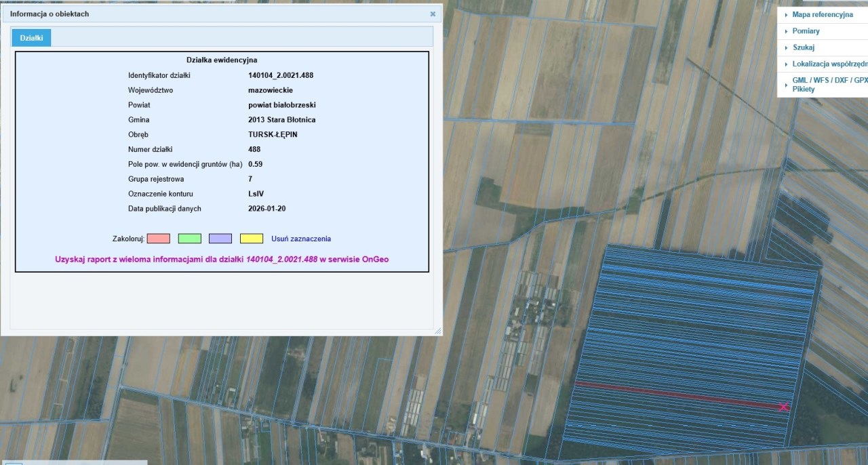Open the OnGeo parcel report link
Viewport: 868px width, 465px height.
coord(222,259)
